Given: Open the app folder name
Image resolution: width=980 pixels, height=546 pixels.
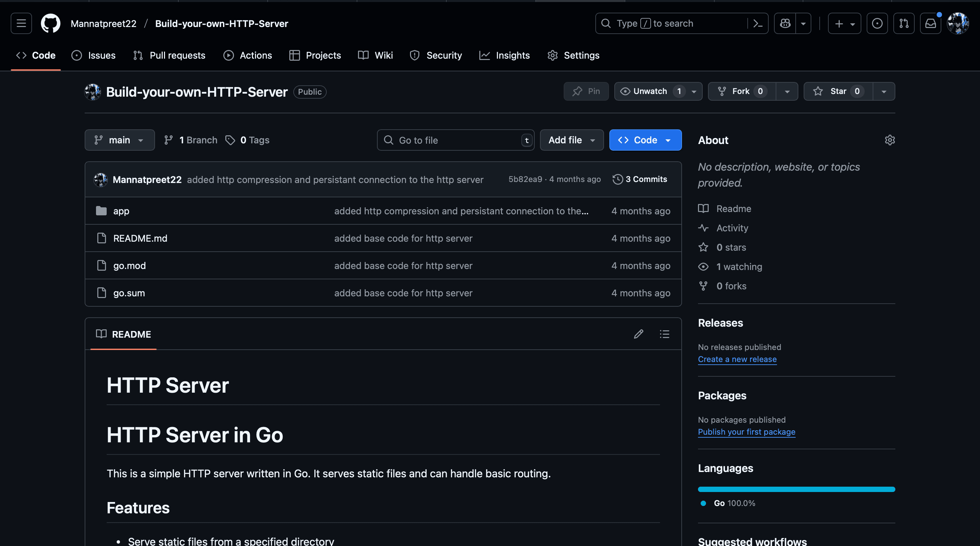Looking at the screenshot, I should point(121,211).
